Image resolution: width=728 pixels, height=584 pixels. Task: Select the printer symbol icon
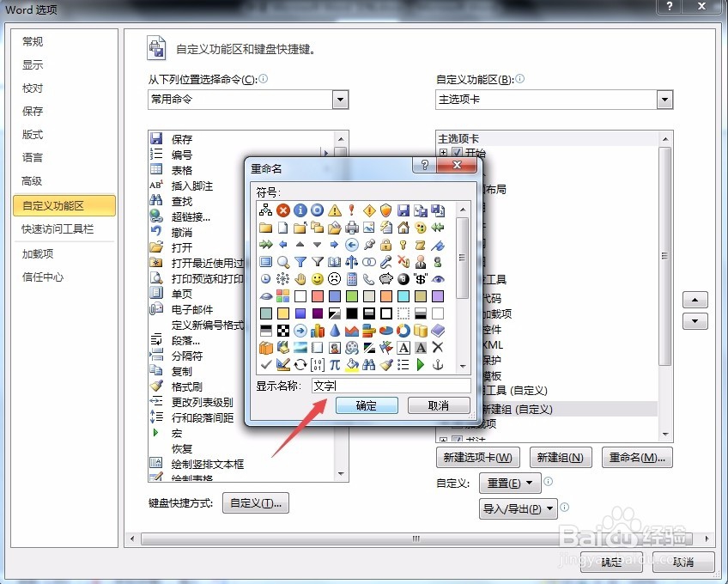pyautogui.click(x=352, y=228)
